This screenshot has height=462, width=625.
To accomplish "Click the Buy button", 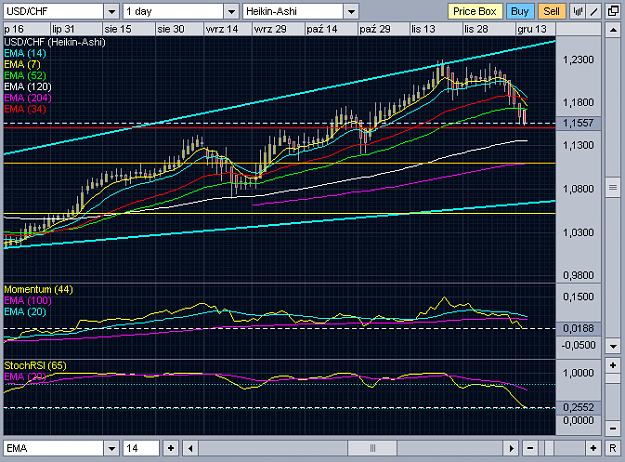I will tap(520, 12).
